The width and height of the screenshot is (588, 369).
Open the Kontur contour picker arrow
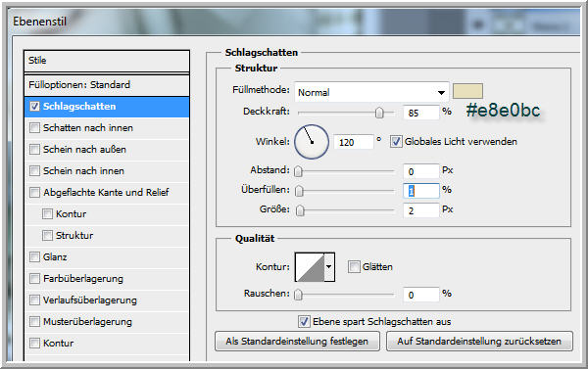click(x=329, y=267)
